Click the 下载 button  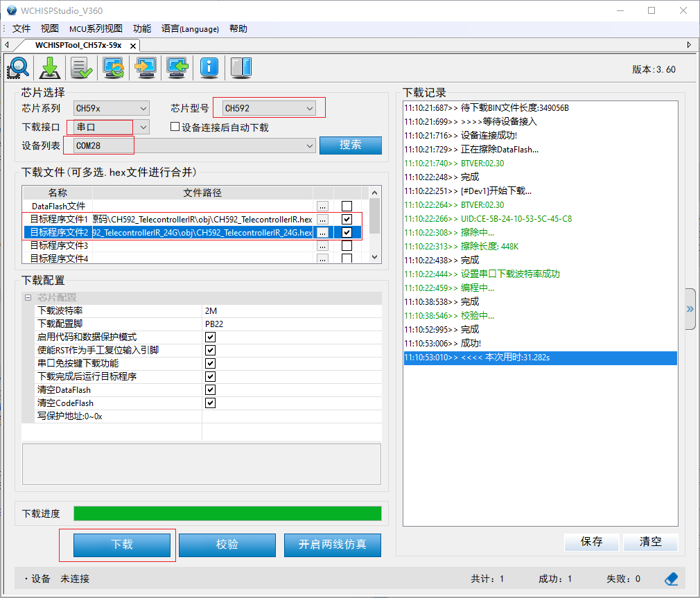click(x=122, y=545)
